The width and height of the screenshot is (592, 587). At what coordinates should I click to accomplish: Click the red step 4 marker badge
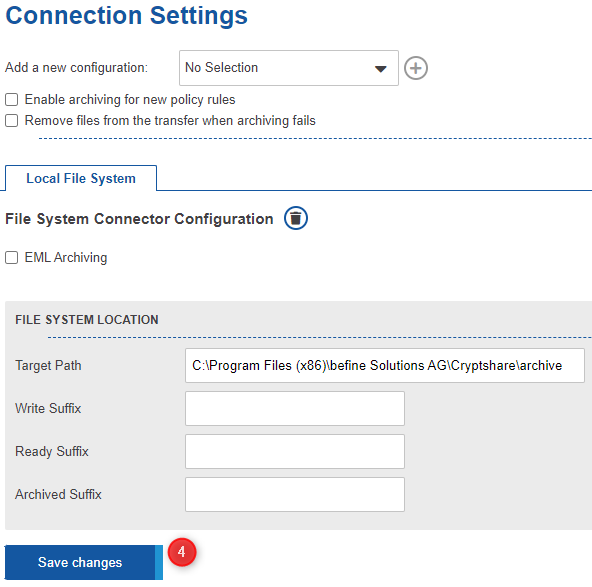(x=182, y=552)
